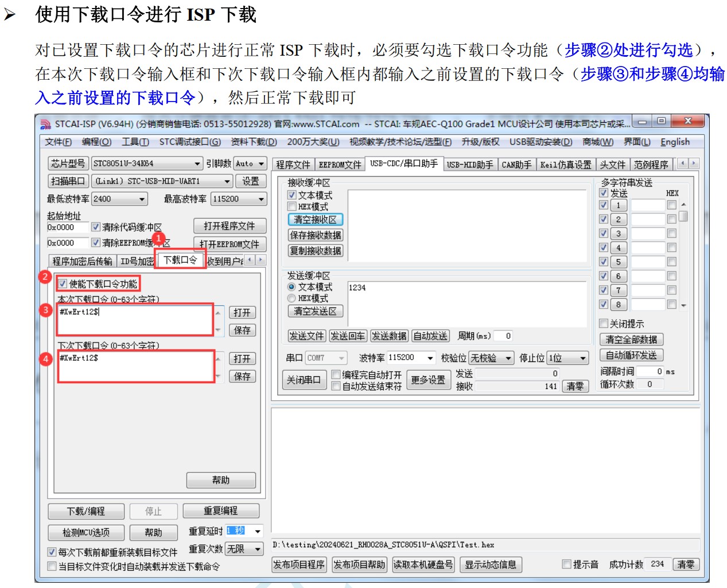The width and height of the screenshot is (727, 588).
Task: Open 编程(O) menu
Action: [96, 142]
